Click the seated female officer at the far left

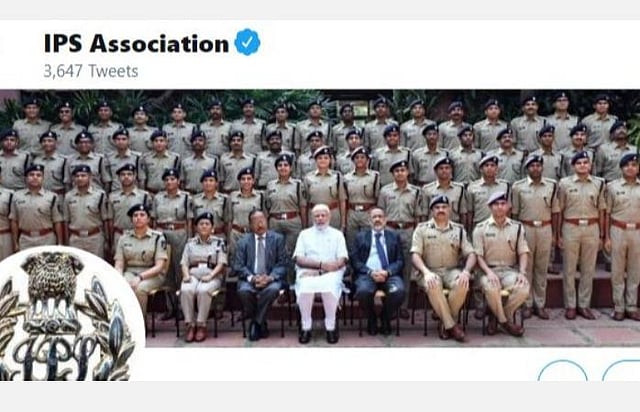point(140,261)
